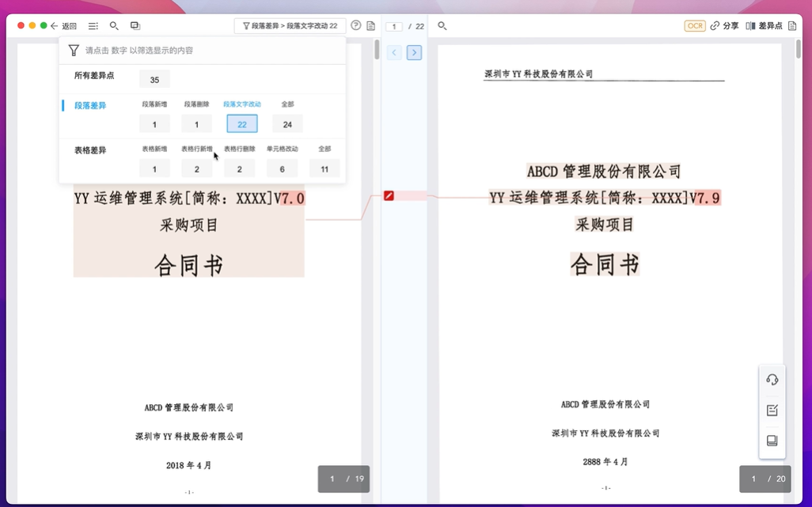This screenshot has height=507, width=812.
Task: Click the customer service headset icon
Action: pyautogui.click(x=772, y=380)
